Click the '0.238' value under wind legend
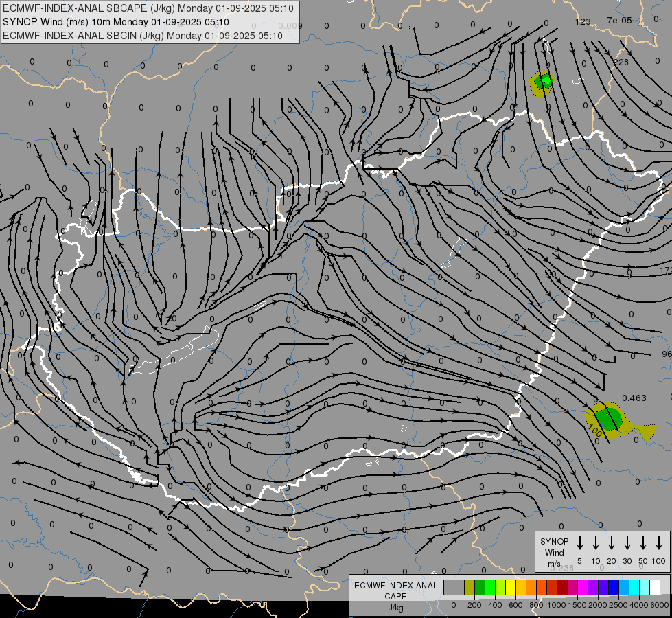 click(561, 568)
